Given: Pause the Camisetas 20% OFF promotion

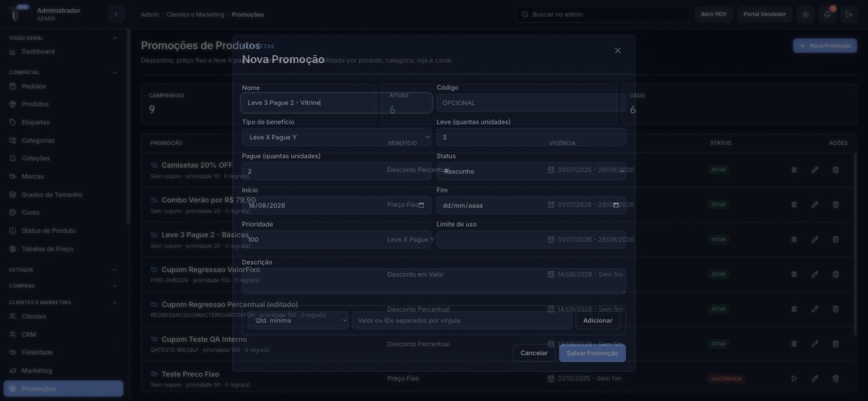Looking at the screenshot, I should (x=794, y=170).
